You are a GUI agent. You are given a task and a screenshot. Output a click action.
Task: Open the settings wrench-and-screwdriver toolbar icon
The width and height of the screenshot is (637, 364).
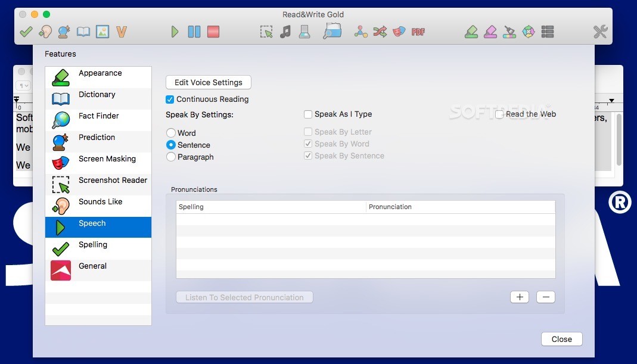600,32
